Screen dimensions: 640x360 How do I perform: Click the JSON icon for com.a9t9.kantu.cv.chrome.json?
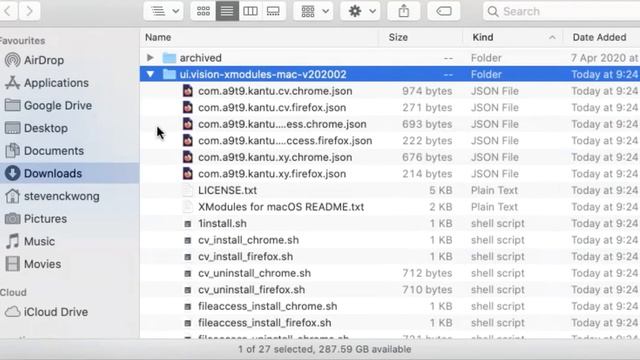(187, 91)
